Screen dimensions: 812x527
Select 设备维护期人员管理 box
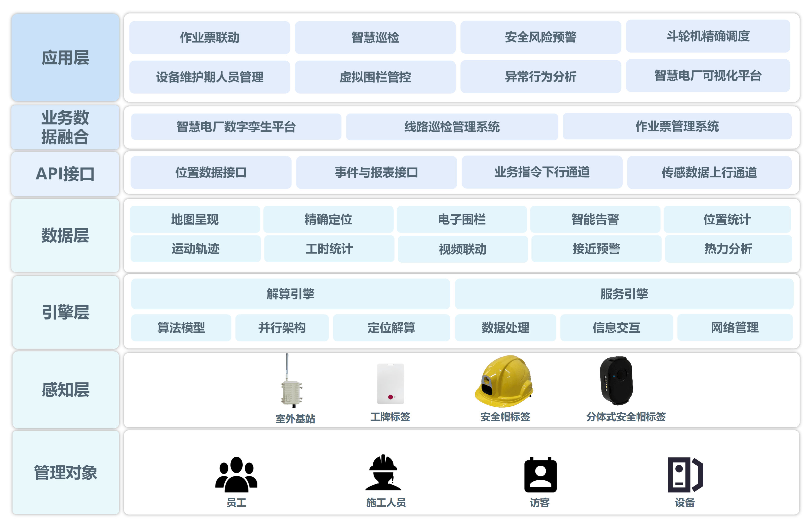pyautogui.click(x=210, y=77)
